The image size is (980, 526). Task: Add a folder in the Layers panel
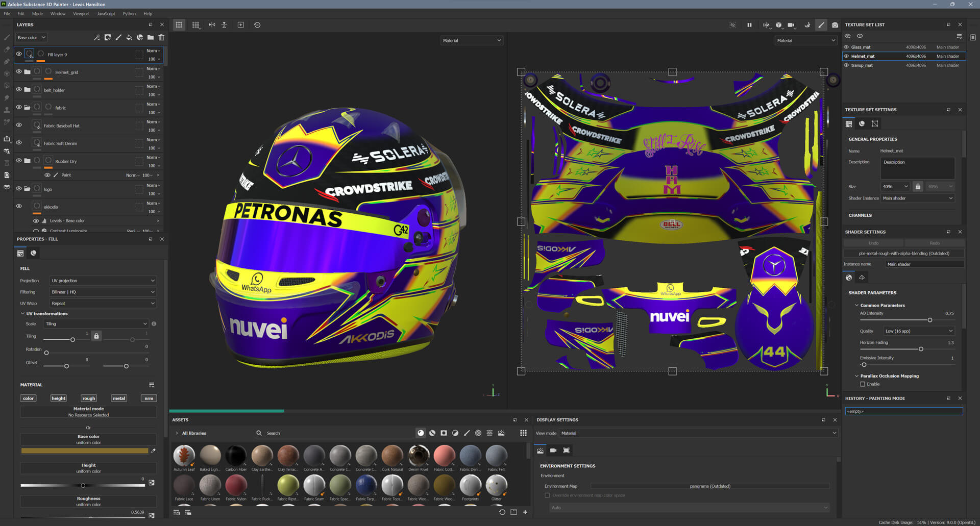click(151, 37)
